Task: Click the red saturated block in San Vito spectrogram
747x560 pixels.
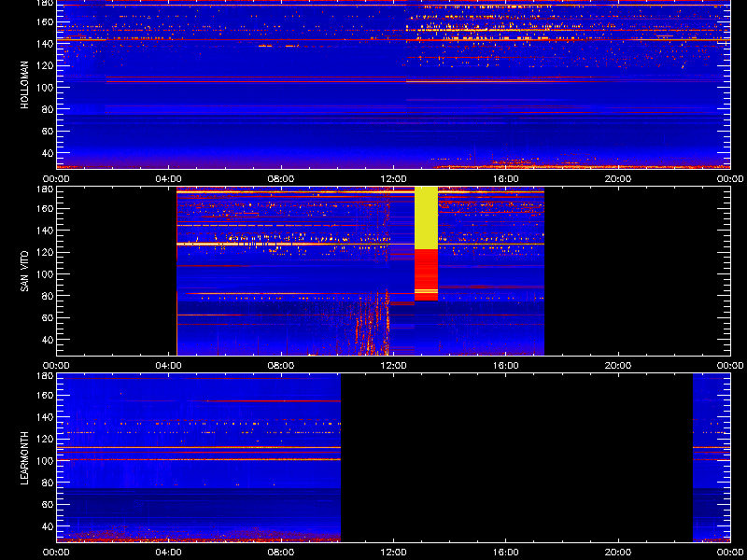Action: [x=426, y=274]
